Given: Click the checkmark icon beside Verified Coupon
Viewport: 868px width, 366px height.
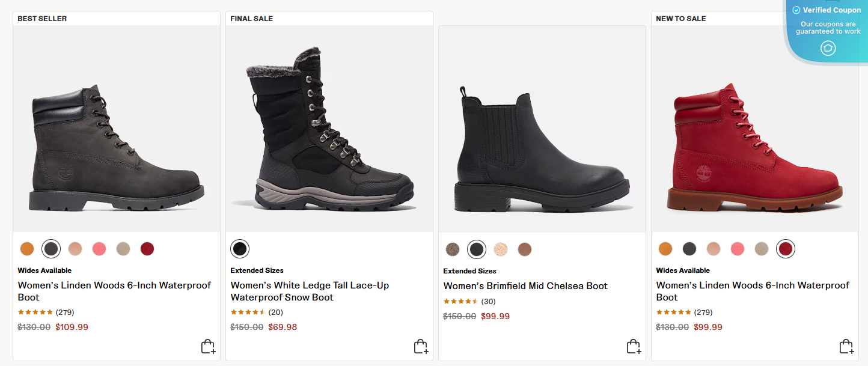Looking at the screenshot, I should [x=796, y=10].
